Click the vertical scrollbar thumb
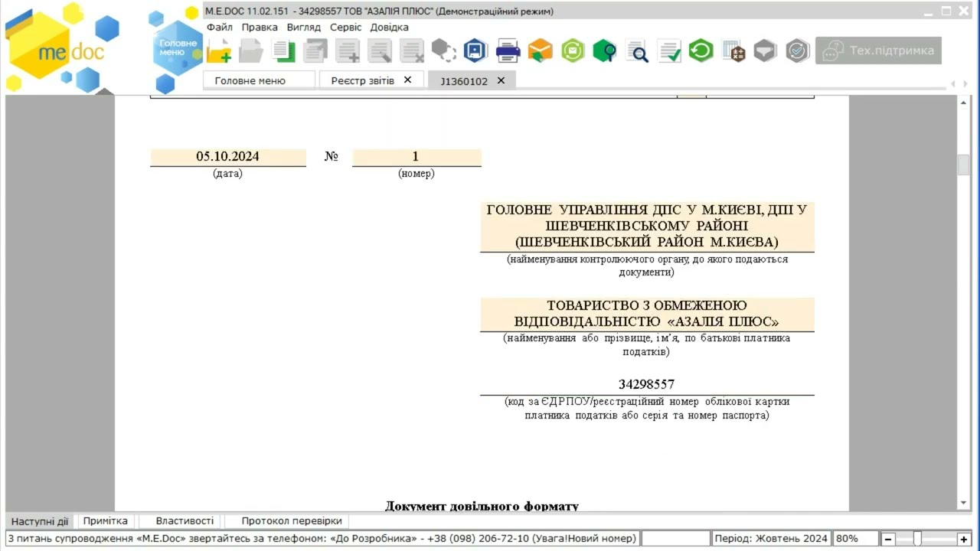 963,165
